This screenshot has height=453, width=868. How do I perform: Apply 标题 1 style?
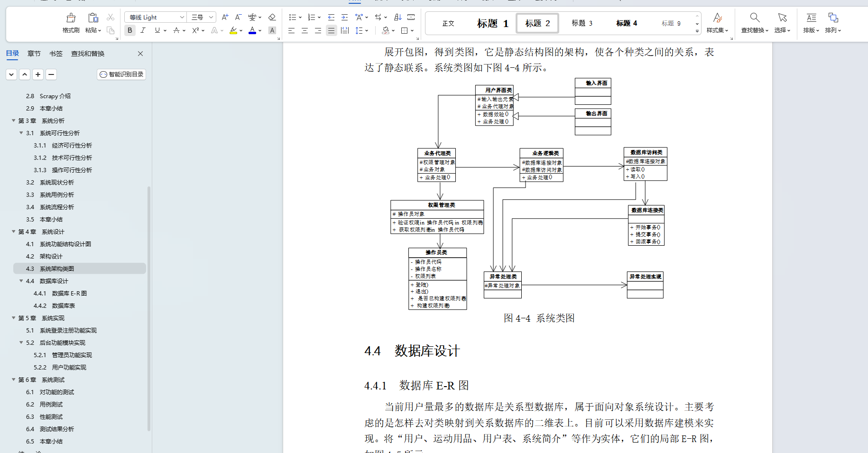pos(492,23)
